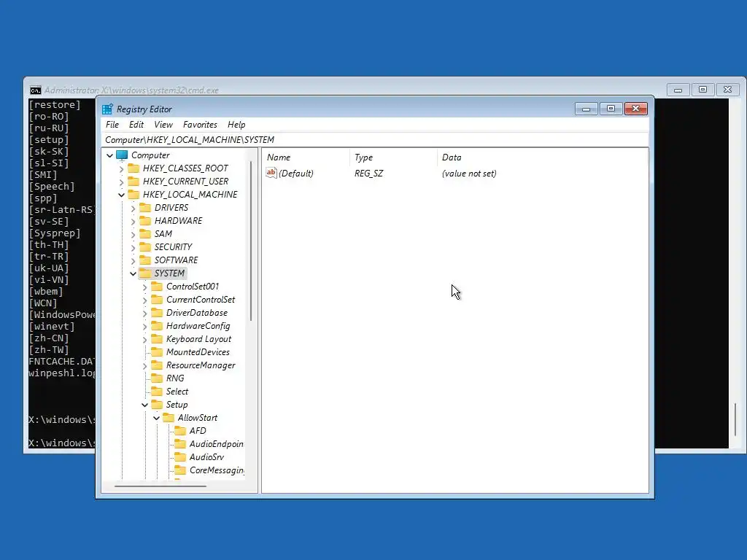The width and height of the screenshot is (747, 560).
Task: Expand the DriverDatabase chevron
Action: tap(145, 313)
